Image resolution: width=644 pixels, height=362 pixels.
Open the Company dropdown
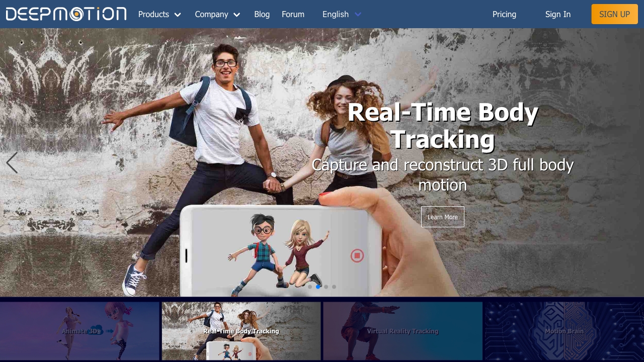click(217, 14)
